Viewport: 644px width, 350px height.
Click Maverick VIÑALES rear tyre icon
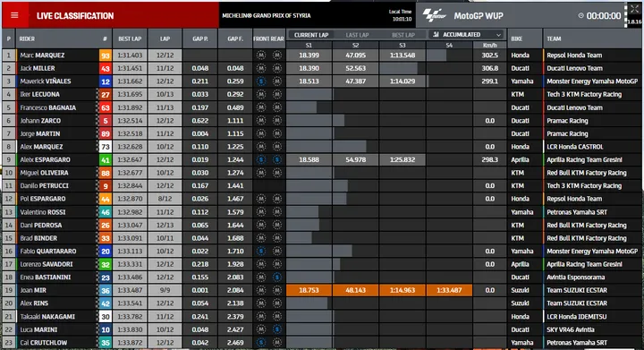[277, 81]
